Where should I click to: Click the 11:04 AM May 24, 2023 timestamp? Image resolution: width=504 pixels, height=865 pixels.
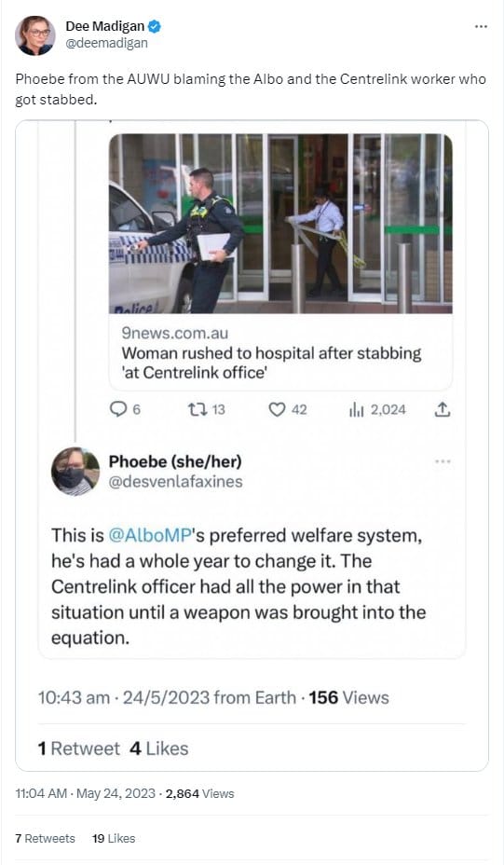(x=86, y=794)
